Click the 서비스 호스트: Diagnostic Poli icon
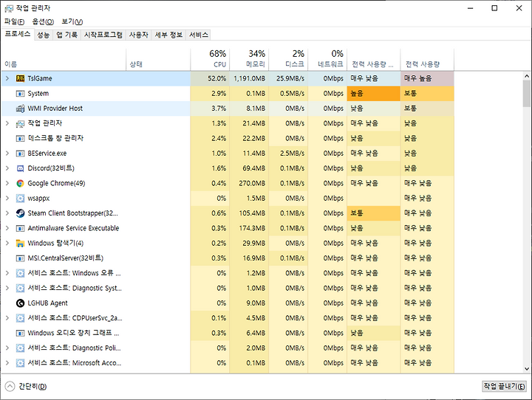 [x=21, y=348]
